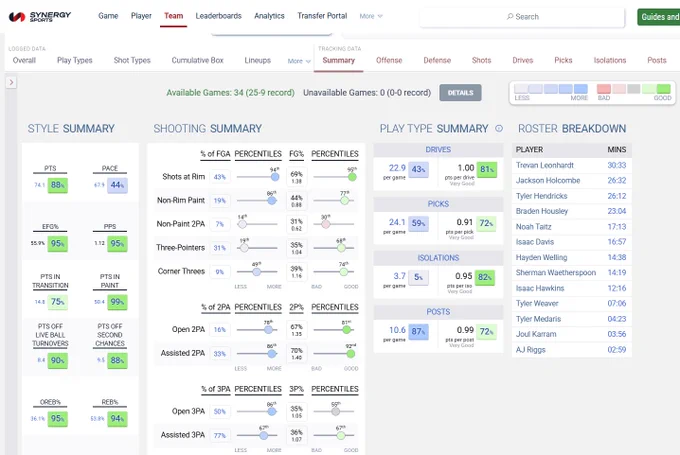The height and width of the screenshot is (455, 680).
Task: Click Shots at Rim % of FGA slider
Action: (x=257, y=177)
